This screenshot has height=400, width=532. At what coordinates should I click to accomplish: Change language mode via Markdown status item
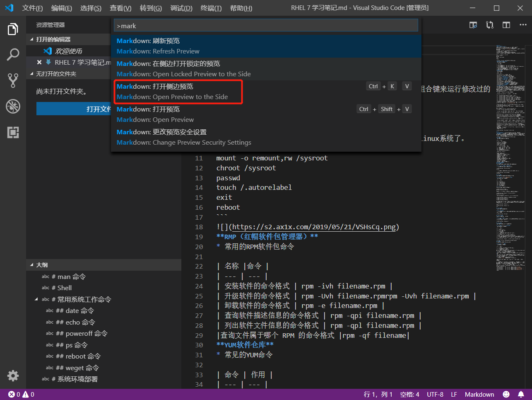pyautogui.click(x=479, y=394)
